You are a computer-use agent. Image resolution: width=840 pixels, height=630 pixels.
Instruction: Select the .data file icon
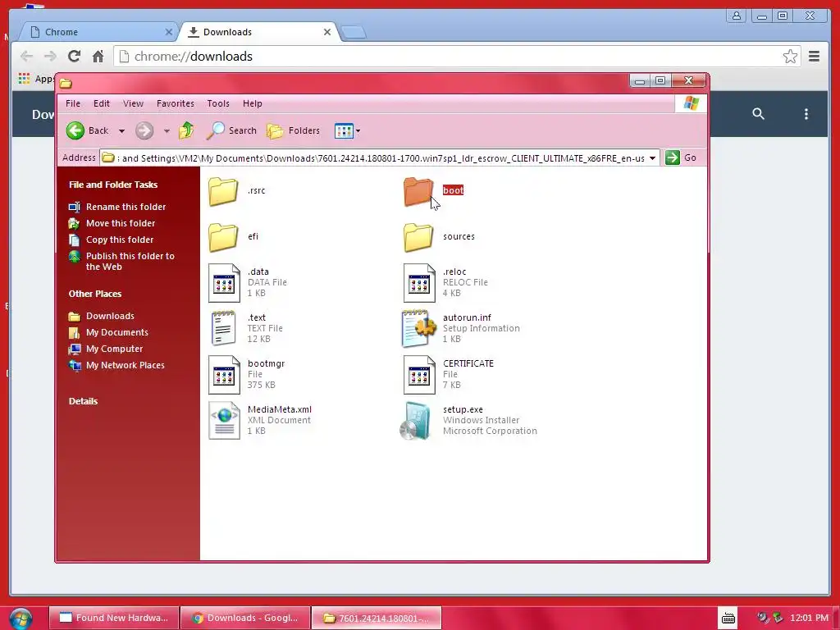[224, 283]
